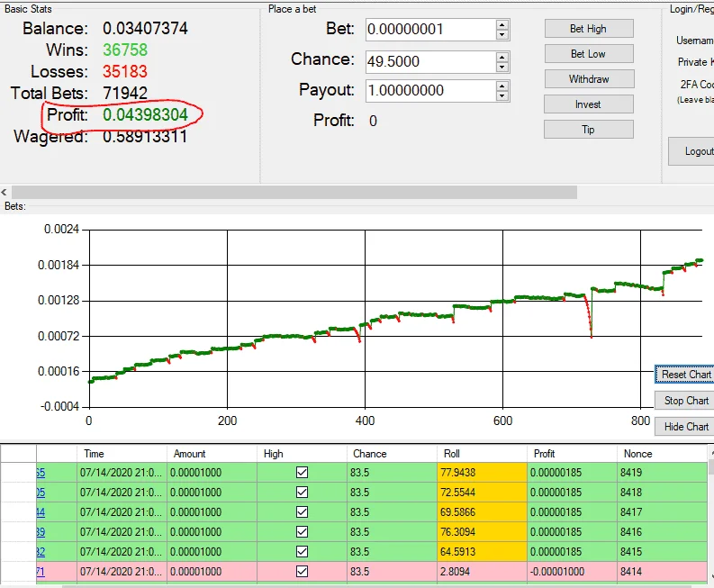This screenshot has width=714, height=588.
Task: Sort bets by Roll column header
Action: coord(482,454)
